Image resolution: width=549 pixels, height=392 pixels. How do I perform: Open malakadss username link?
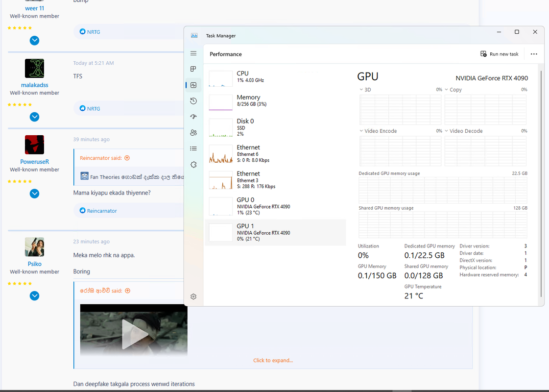[x=34, y=85]
